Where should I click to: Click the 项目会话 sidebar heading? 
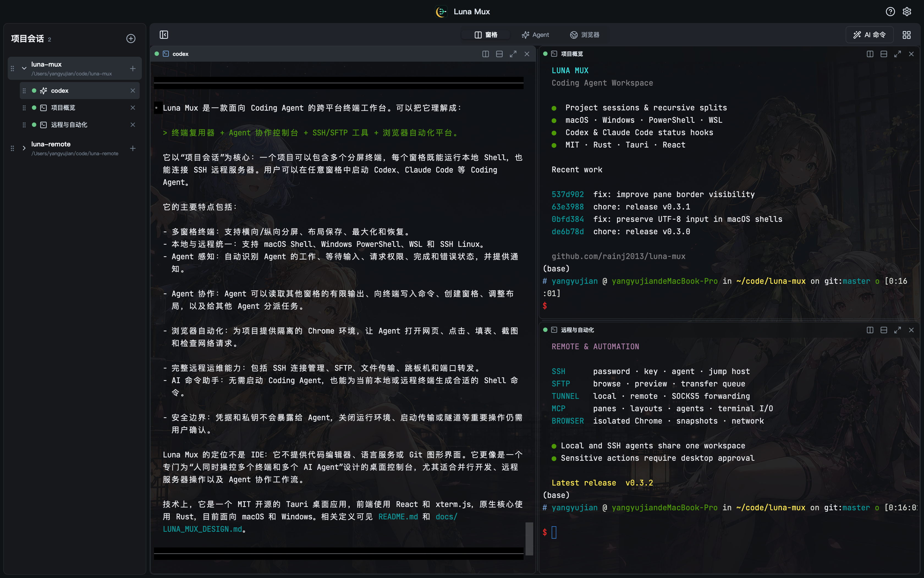coord(28,39)
